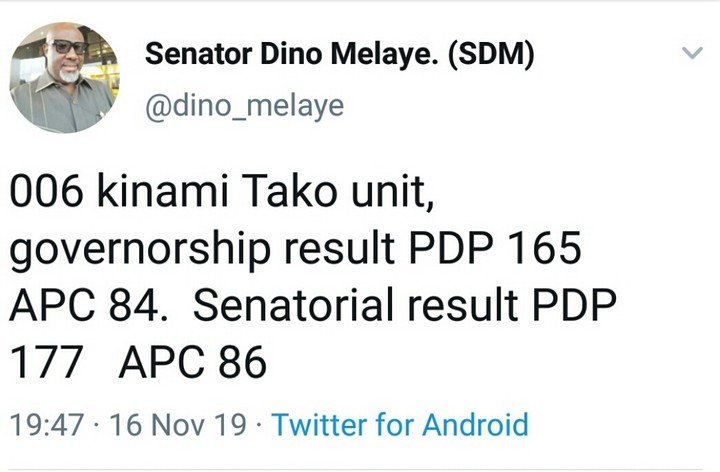Open the tweet options chevron menu
720x472 pixels.
(691, 53)
